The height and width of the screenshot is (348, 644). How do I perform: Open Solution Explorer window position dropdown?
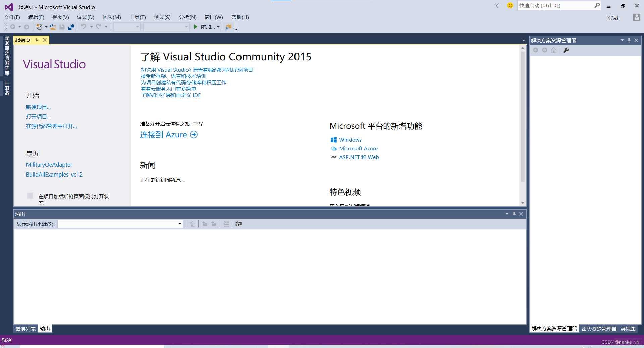622,40
